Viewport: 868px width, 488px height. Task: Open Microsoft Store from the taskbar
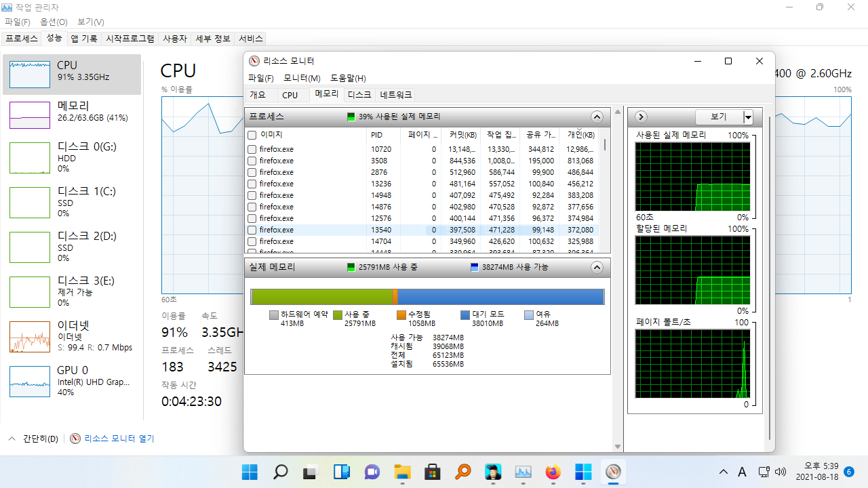[433, 472]
